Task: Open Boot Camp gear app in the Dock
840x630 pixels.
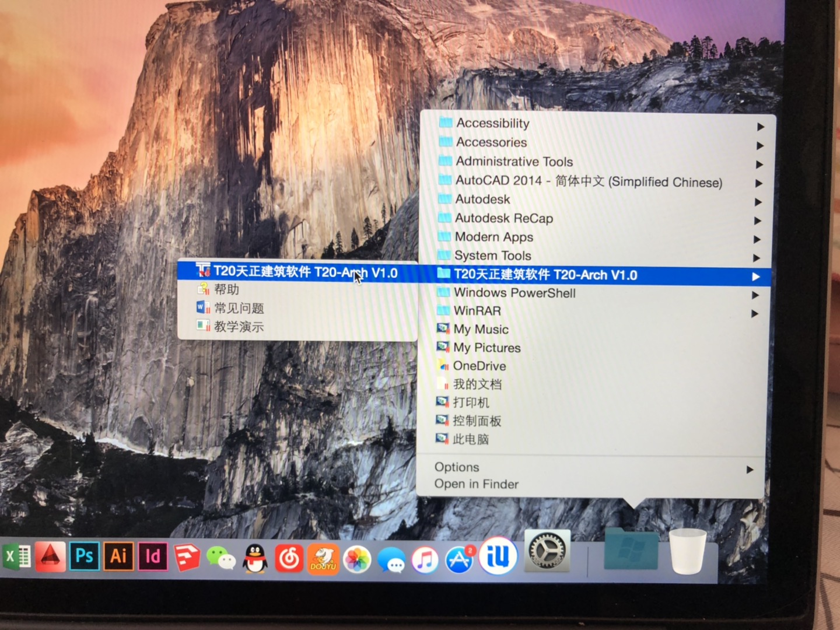Action: point(547,550)
